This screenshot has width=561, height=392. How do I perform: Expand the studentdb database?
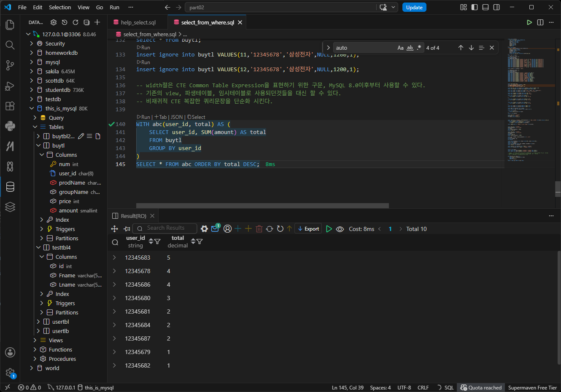(x=32, y=90)
